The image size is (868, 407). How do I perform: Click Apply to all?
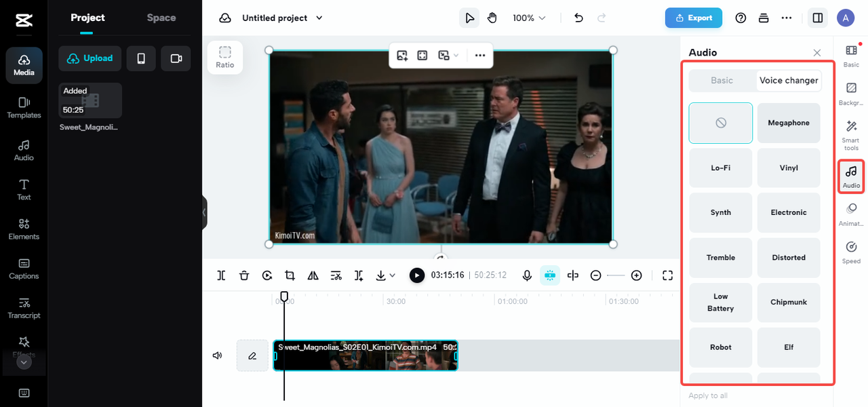coord(708,395)
